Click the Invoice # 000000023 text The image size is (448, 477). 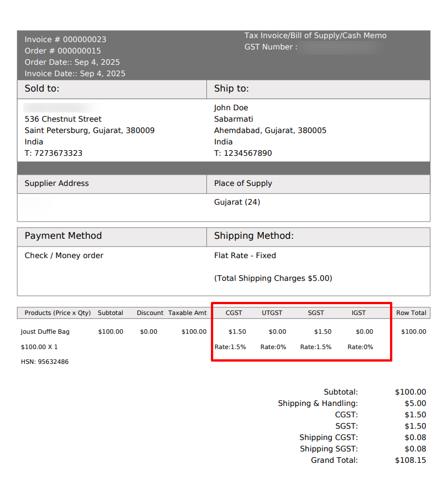coord(65,40)
